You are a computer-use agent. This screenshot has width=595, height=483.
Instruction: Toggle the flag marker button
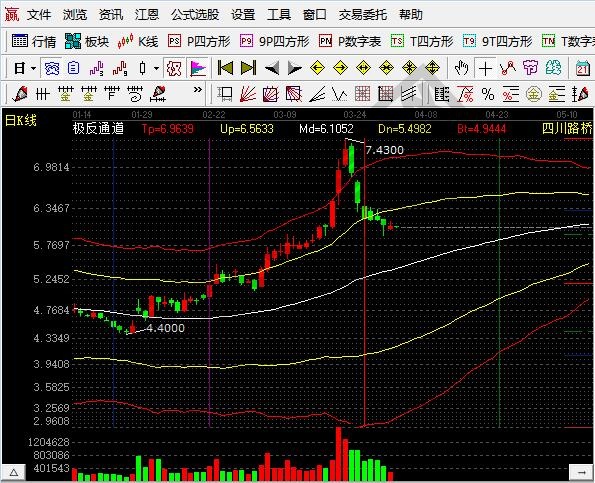[198, 68]
